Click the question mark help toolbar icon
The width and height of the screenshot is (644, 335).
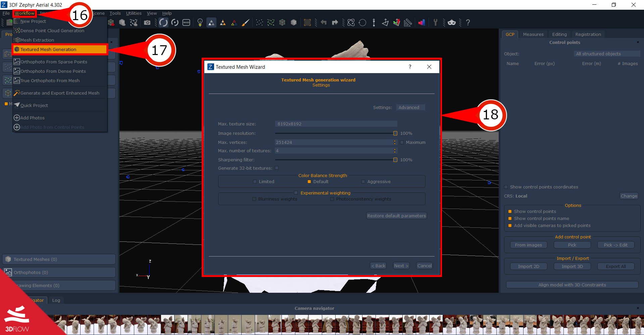pos(468,22)
